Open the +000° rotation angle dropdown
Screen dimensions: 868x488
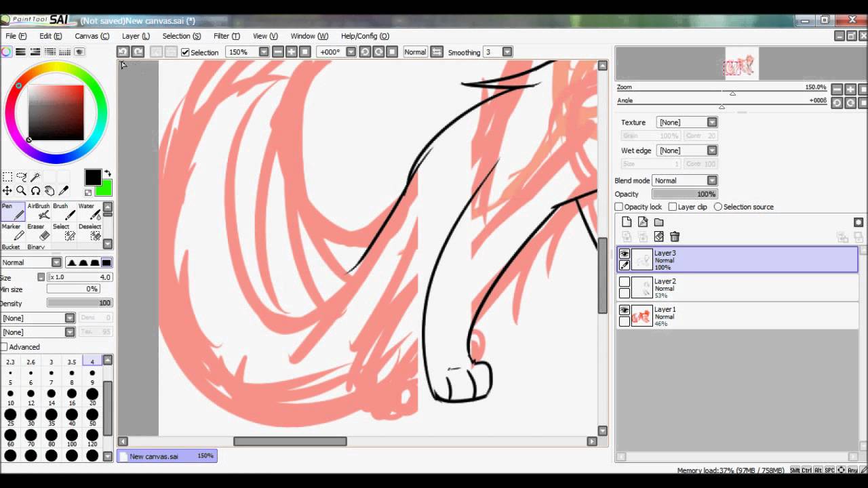(351, 52)
